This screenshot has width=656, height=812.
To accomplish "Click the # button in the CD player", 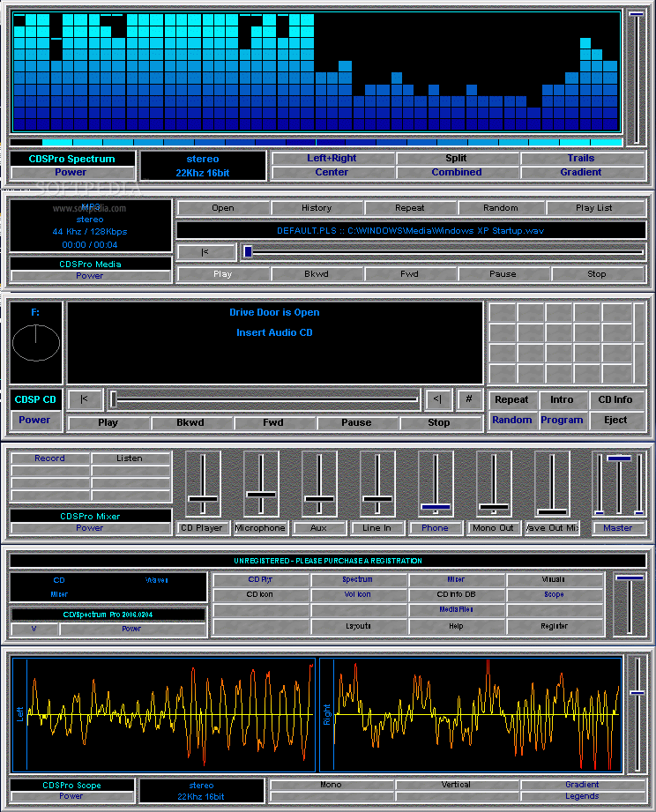I will tap(469, 399).
